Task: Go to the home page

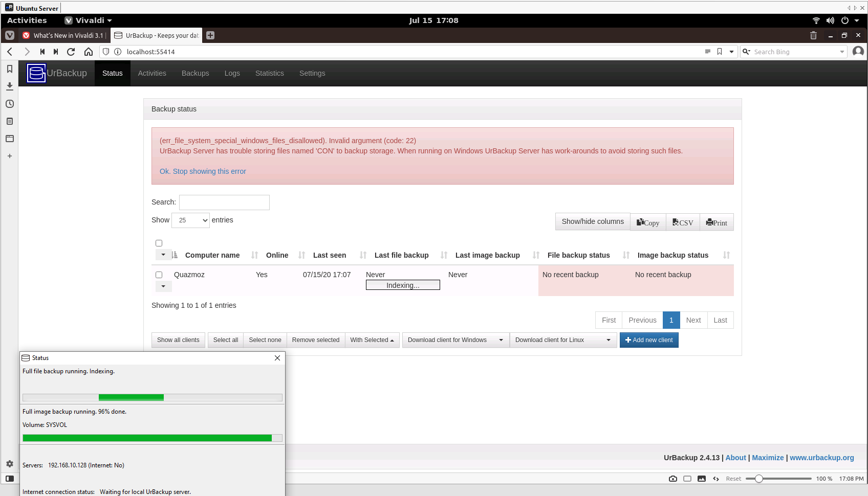Action: coord(89,52)
